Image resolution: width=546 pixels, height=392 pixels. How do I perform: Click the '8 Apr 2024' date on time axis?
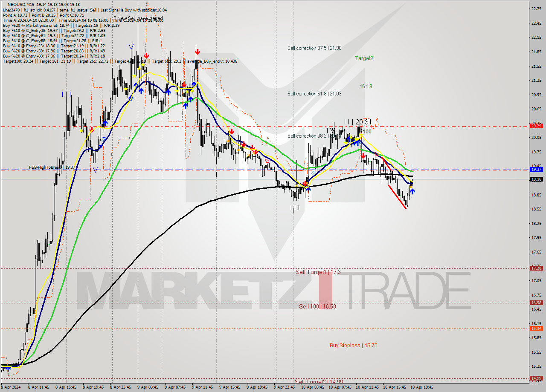11,387
